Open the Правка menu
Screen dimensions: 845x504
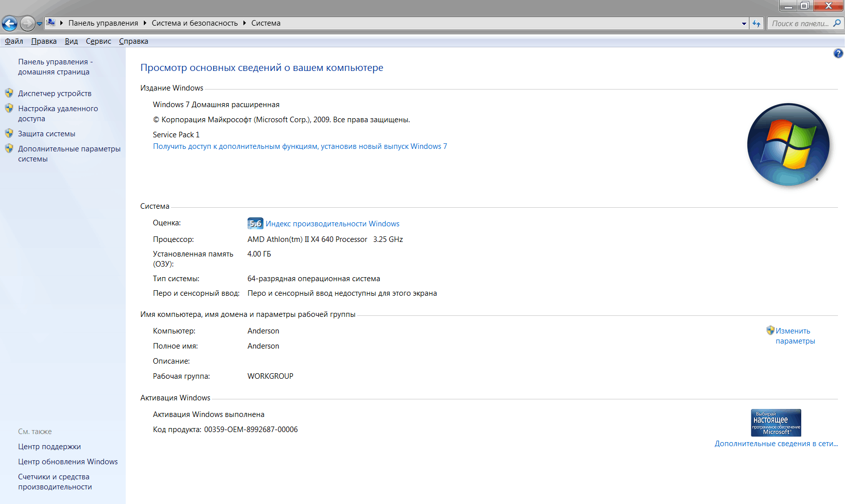[x=44, y=41]
